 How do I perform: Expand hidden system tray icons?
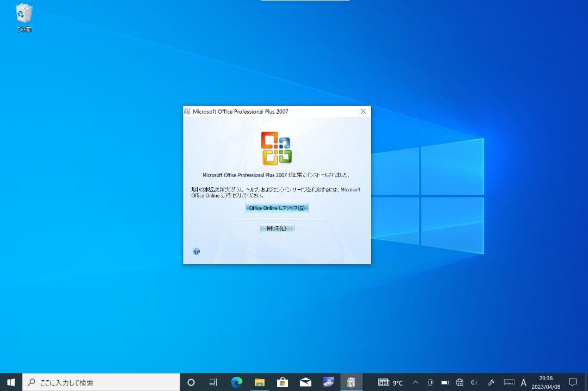pyautogui.click(x=415, y=382)
